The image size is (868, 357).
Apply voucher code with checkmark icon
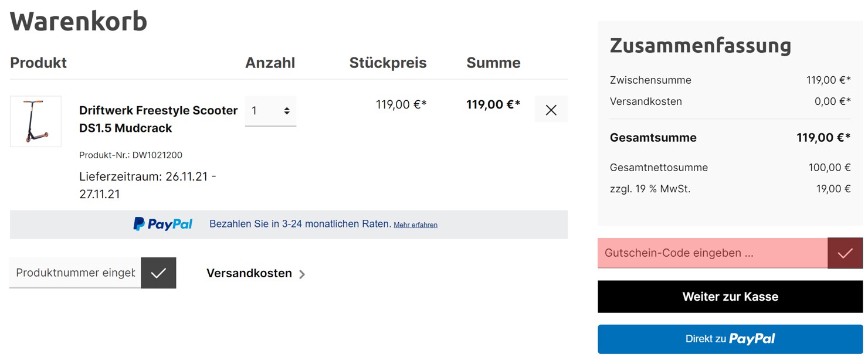pyautogui.click(x=845, y=253)
